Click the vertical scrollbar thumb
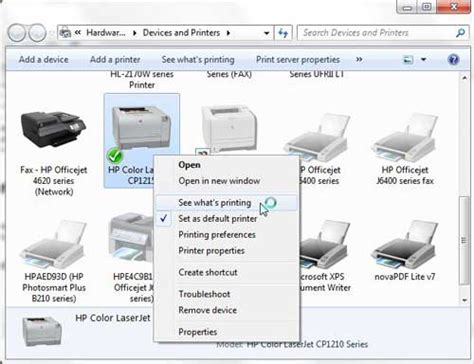Viewport: 474px width, 364px height. tap(463, 240)
